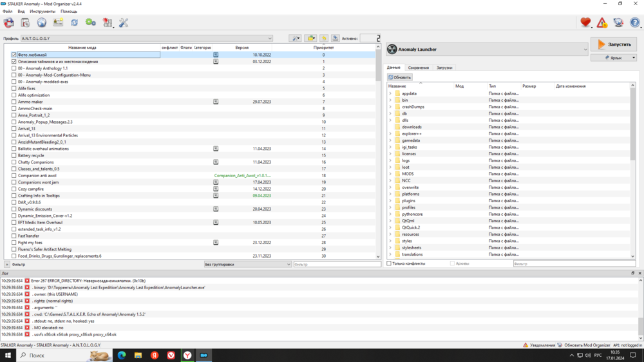Open Nexus website globe icon
This screenshot has height=362, width=644.
pos(42,23)
